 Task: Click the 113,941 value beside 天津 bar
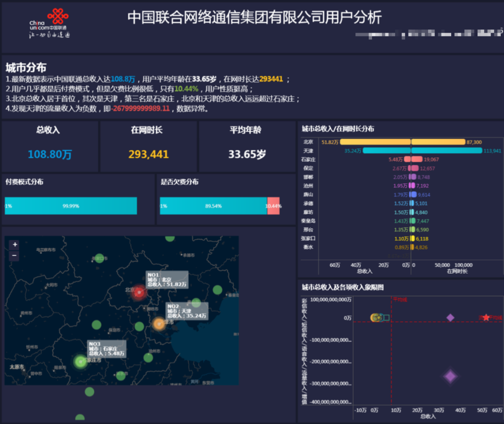(492, 151)
